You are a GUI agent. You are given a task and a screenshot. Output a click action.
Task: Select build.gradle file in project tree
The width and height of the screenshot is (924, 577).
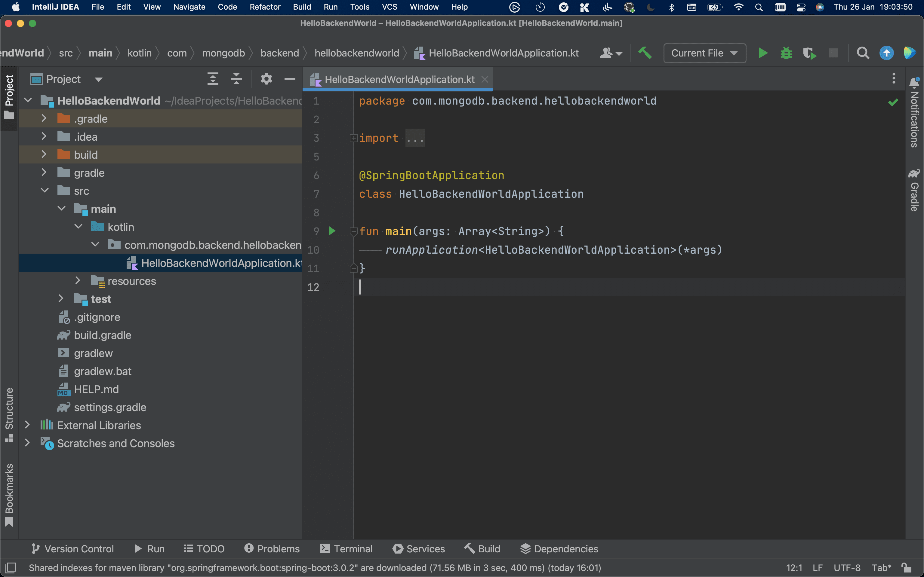click(x=102, y=335)
